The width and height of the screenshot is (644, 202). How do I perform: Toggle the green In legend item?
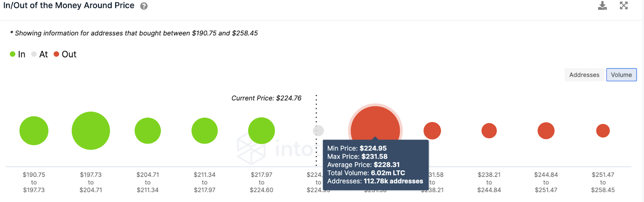tap(18, 54)
